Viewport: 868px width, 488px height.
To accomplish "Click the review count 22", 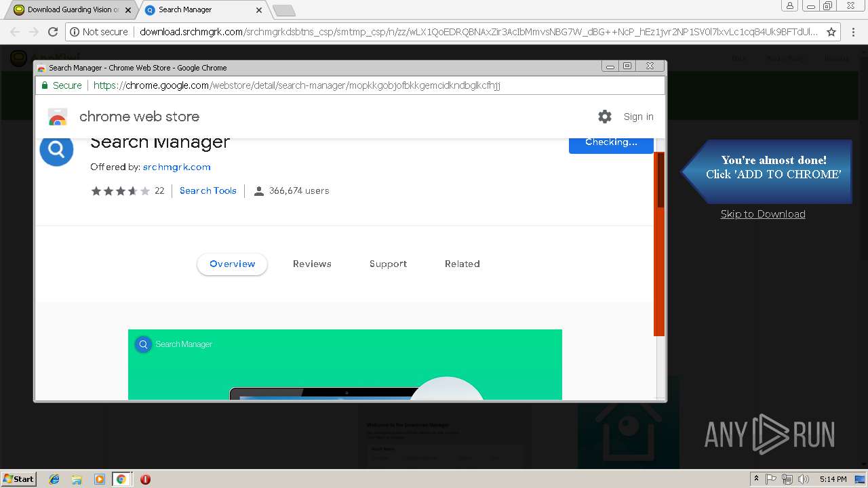I will pos(159,191).
